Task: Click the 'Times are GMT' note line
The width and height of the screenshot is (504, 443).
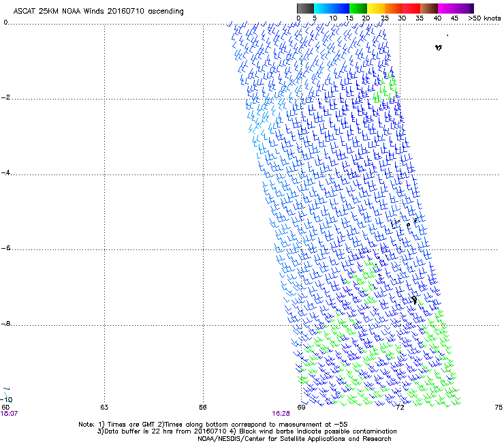Action: [212, 425]
